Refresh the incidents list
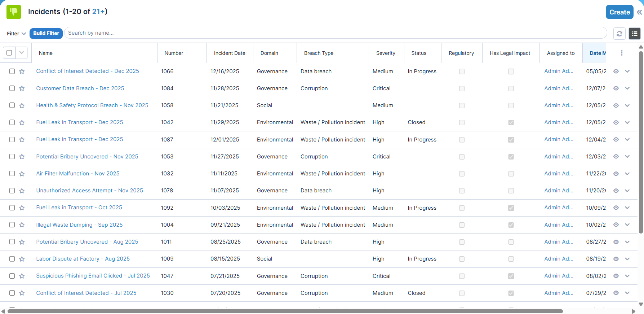The image size is (644, 314). click(x=619, y=34)
